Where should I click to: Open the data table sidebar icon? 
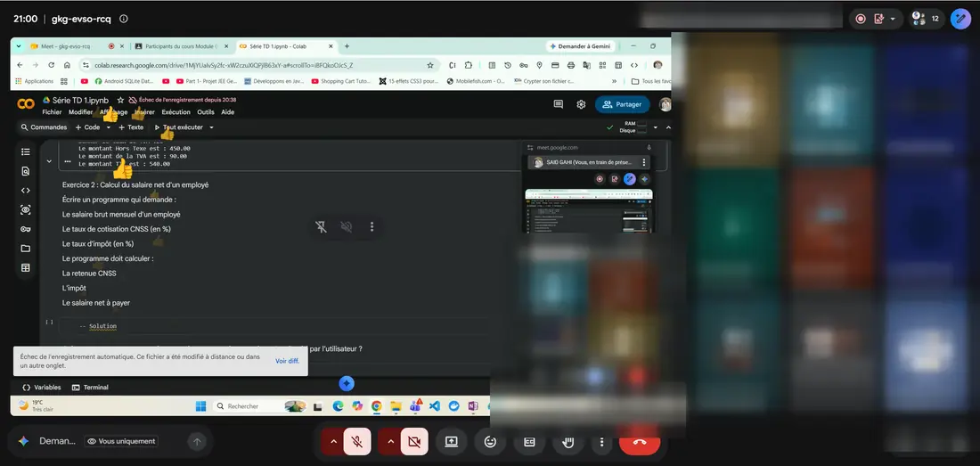(26, 268)
